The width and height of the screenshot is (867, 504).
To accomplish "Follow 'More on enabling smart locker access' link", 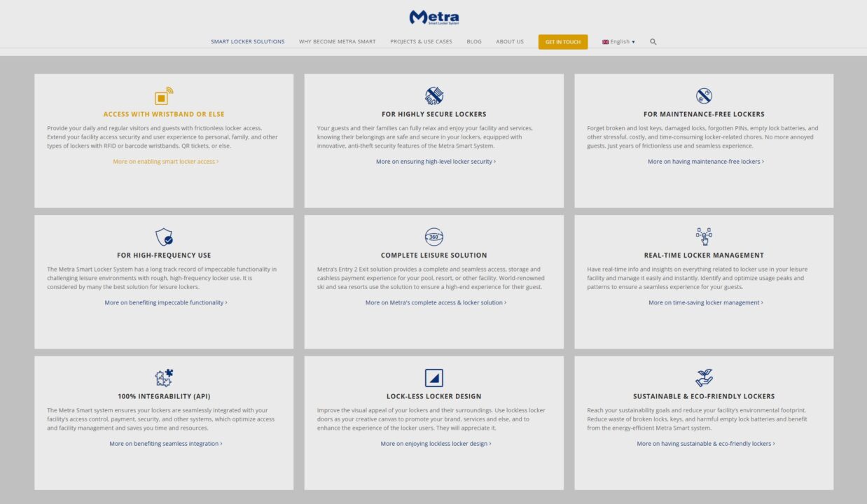I will tap(165, 162).
